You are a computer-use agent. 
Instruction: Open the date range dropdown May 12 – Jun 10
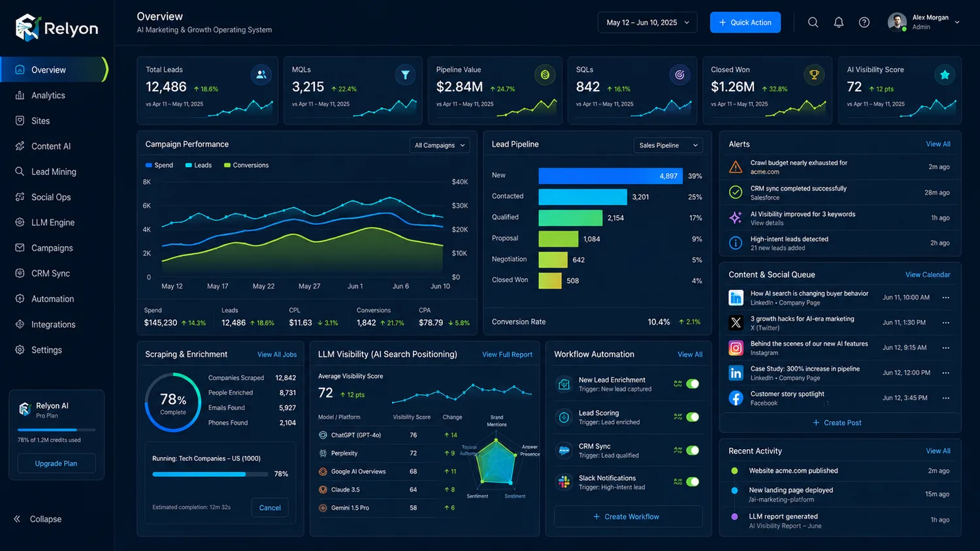(647, 22)
